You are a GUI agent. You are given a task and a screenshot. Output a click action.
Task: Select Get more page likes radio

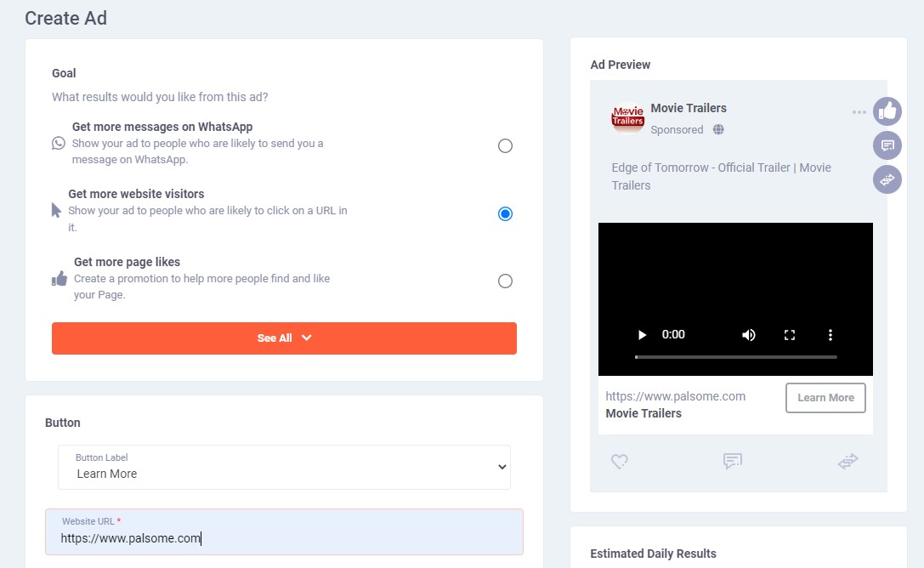click(505, 281)
